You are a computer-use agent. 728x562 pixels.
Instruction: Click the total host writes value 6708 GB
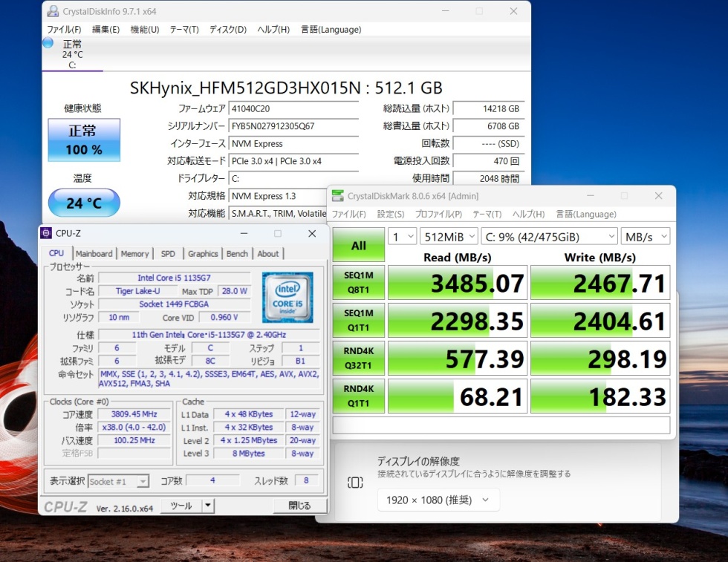pos(489,125)
